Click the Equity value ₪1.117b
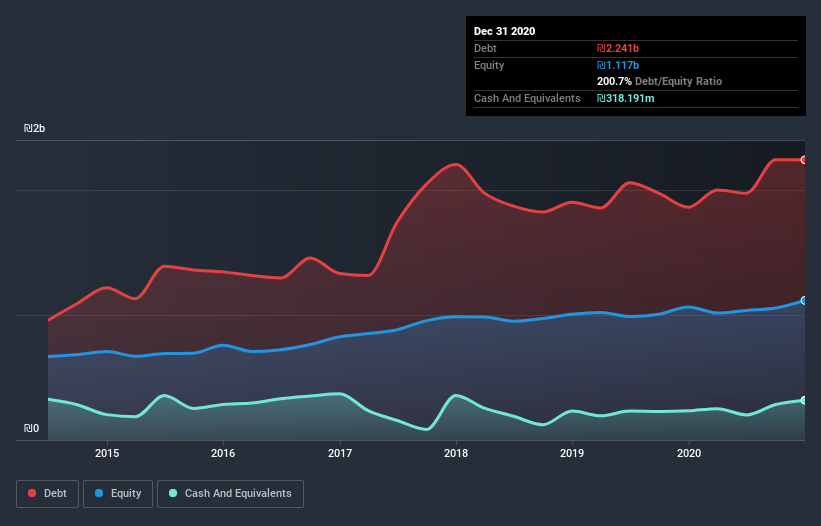 point(618,65)
